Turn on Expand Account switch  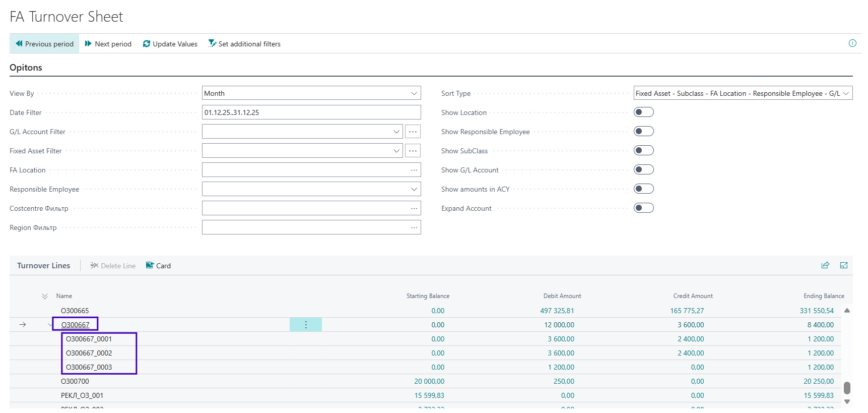(x=643, y=208)
